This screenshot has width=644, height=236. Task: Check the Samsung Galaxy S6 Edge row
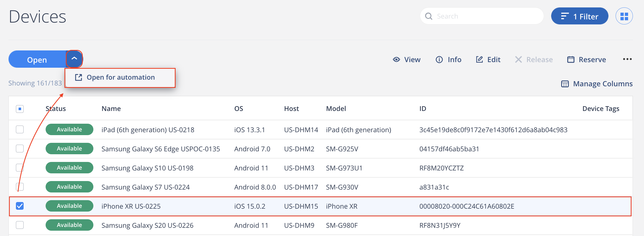pyautogui.click(x=20, y=149)
